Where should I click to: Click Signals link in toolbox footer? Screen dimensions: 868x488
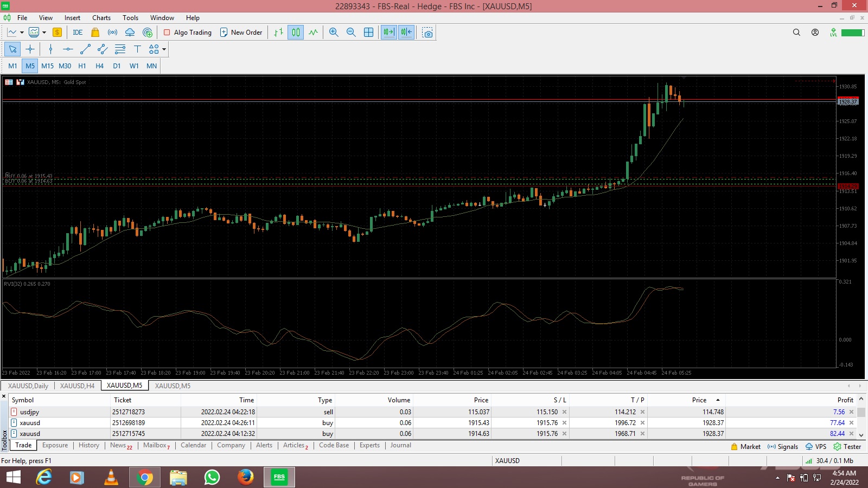(x=783, y=447)
